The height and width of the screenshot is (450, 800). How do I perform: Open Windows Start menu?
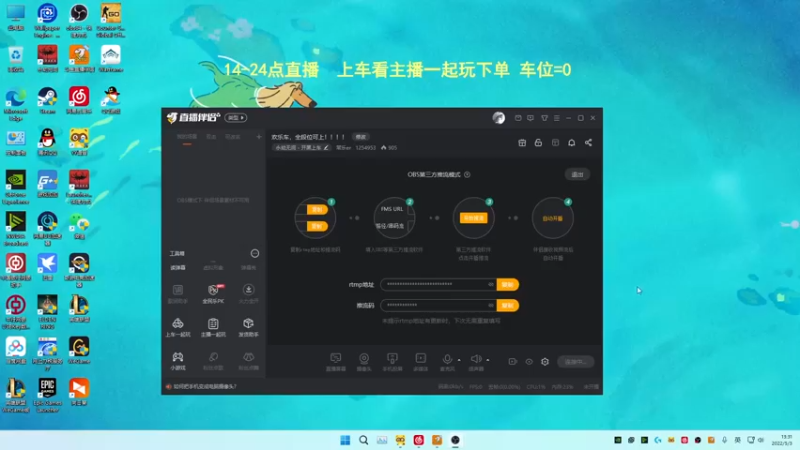pos(345,440)
